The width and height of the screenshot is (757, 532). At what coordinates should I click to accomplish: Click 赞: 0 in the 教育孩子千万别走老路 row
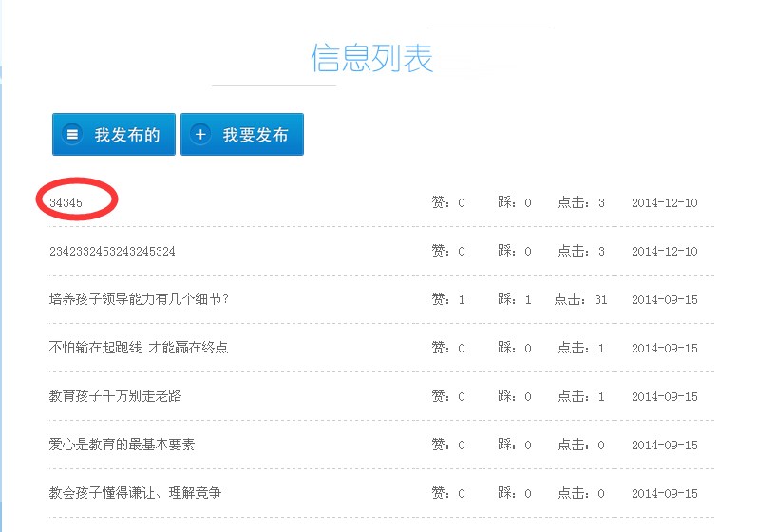coord(448,396)
